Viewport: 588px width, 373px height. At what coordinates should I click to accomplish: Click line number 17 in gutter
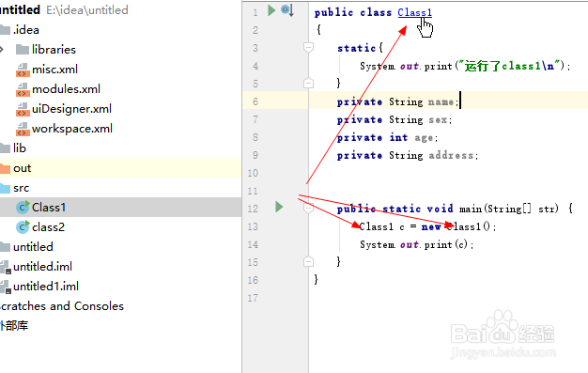click(253, 299)
